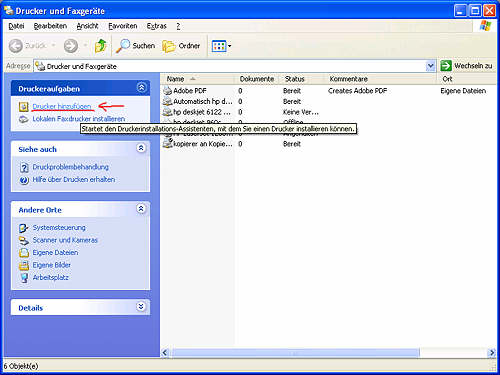Click Lokalen Faxdrucker installieren link

pyautogui.click(x=79, y=119)
